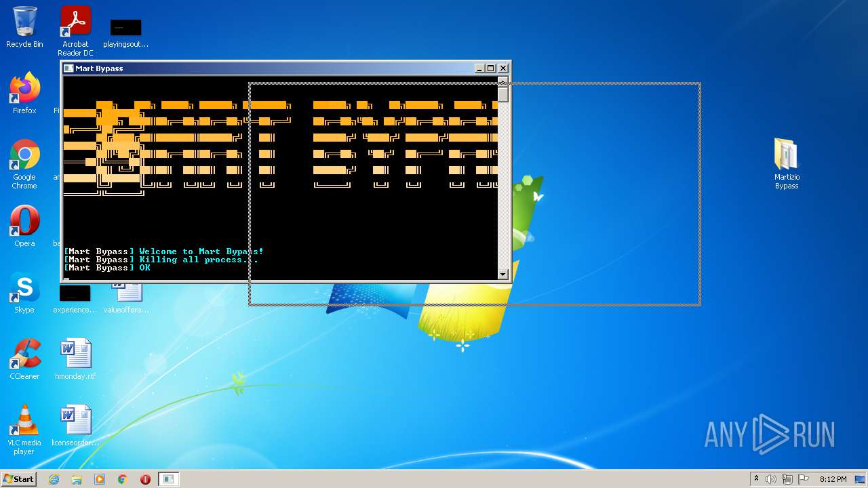Open Windows Explorer from taskbar

[x=77, y=479]
